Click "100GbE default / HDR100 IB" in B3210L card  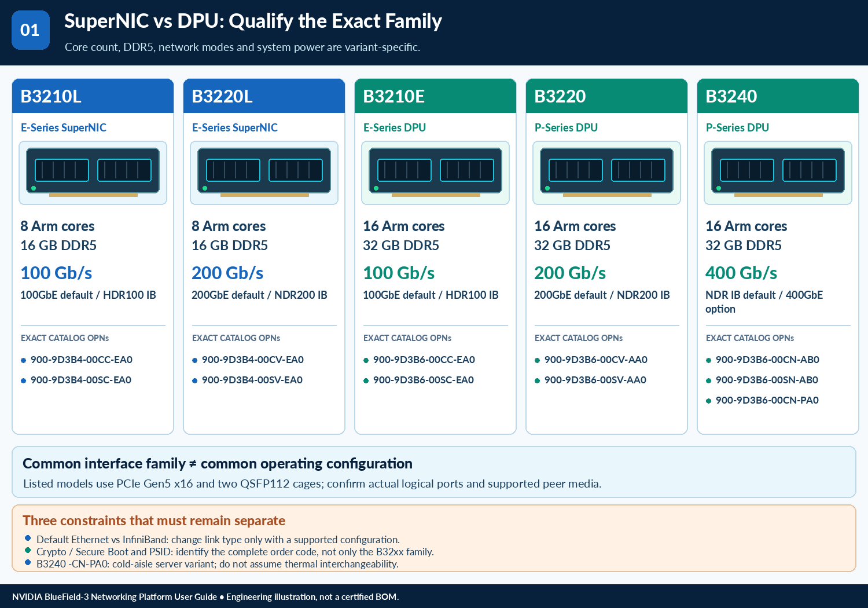tap(88, 295)
